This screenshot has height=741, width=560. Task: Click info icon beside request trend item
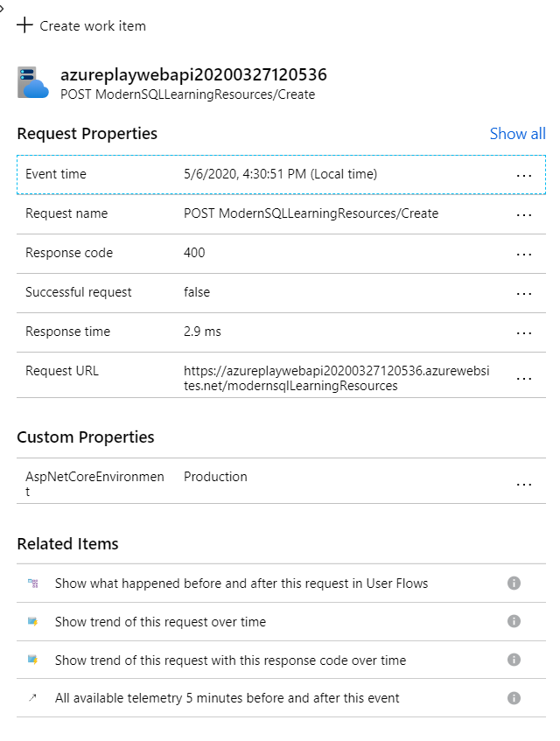click(514, 621)
